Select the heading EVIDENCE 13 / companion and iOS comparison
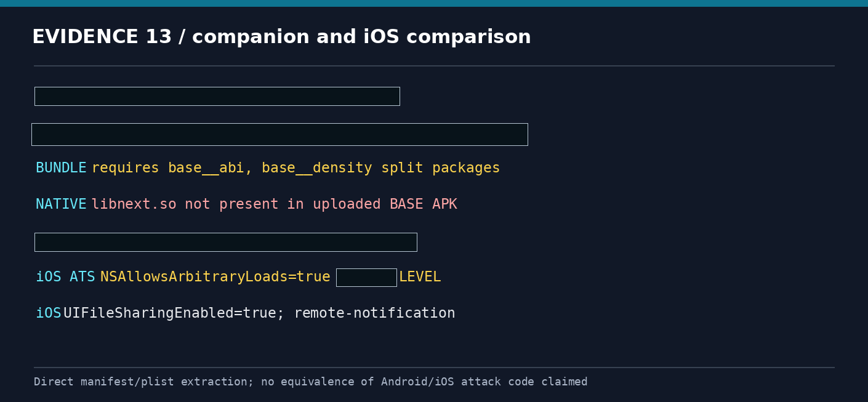The width and height of the screenshot is (868, 402). coord(281,38)
